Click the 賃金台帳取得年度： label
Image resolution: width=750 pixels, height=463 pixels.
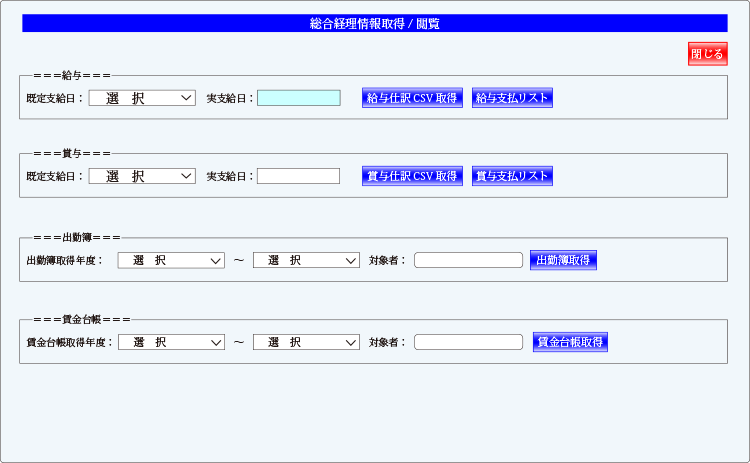[70, 342]
